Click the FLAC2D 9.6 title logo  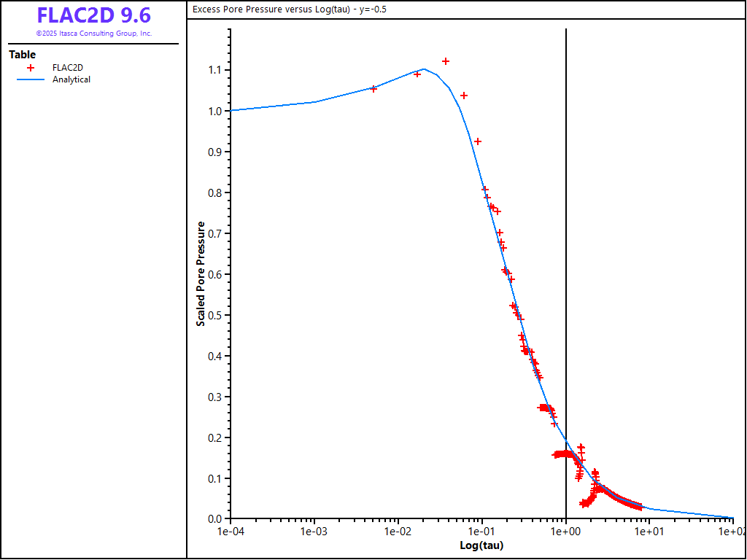click(93, 15)
